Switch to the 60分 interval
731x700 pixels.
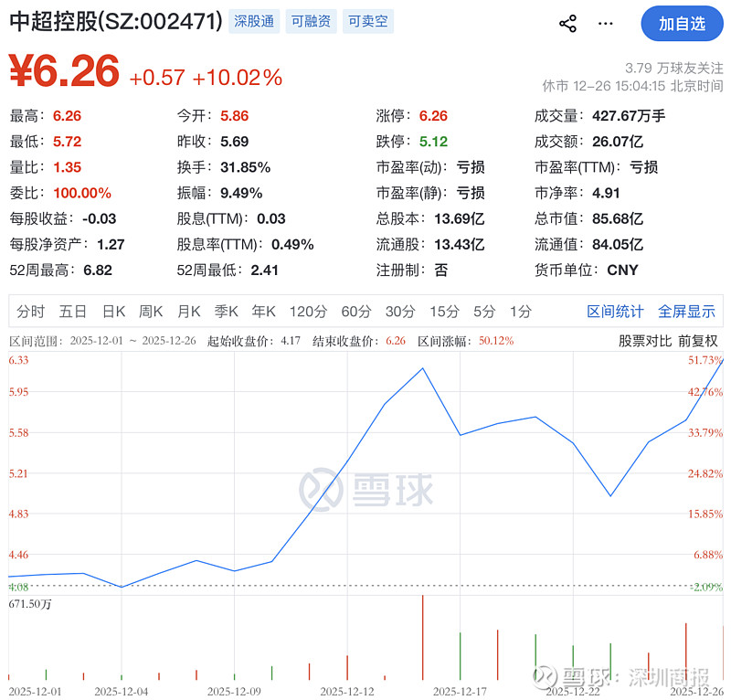click(x=355, y=311)
